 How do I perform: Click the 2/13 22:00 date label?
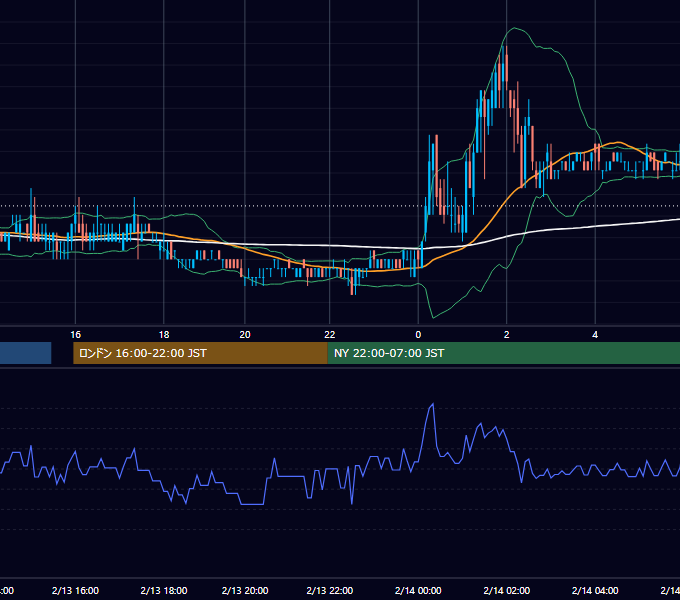pyautogui.click(x=330, y=590)
